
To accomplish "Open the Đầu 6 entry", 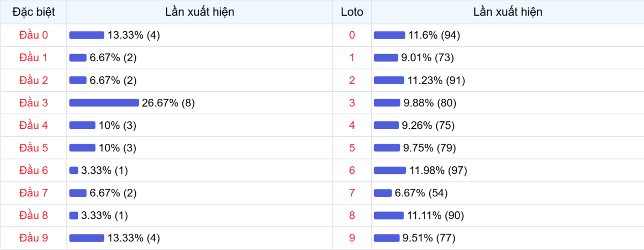I will pos(33,170).
